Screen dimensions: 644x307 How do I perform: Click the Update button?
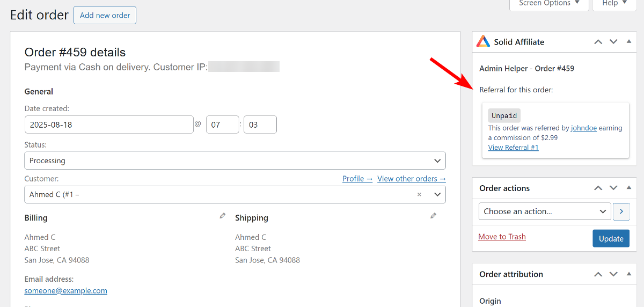pyautogui.click(x=611, y=239)
